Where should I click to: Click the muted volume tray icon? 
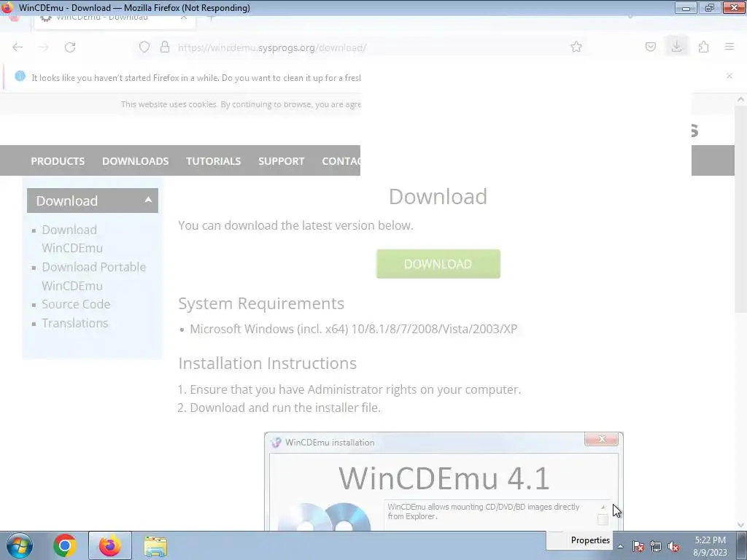coord(673,546)
